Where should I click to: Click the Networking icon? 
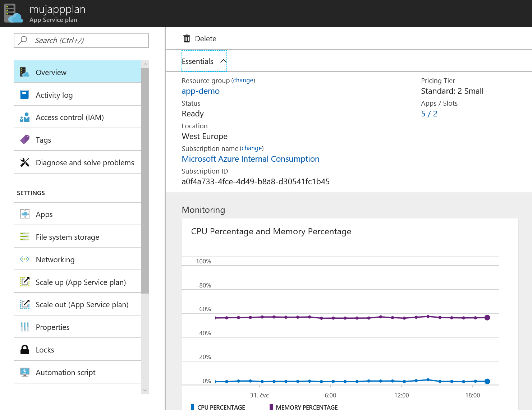[x=24, y=259]
